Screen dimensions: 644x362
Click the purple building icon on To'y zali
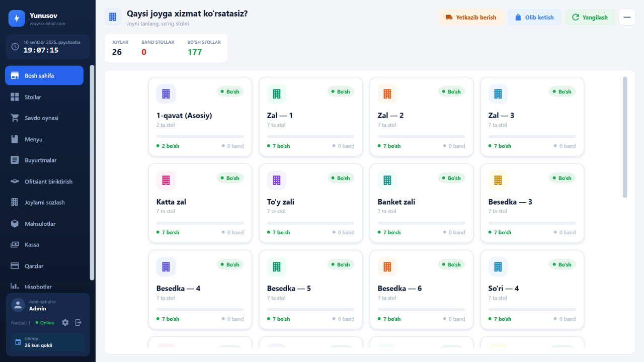click(x=277, y=180)
